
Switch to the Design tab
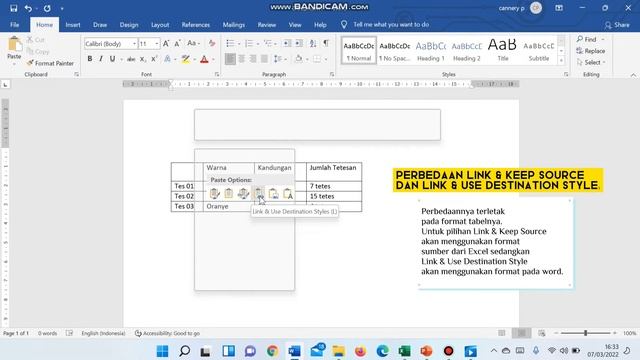click(129, 24)
